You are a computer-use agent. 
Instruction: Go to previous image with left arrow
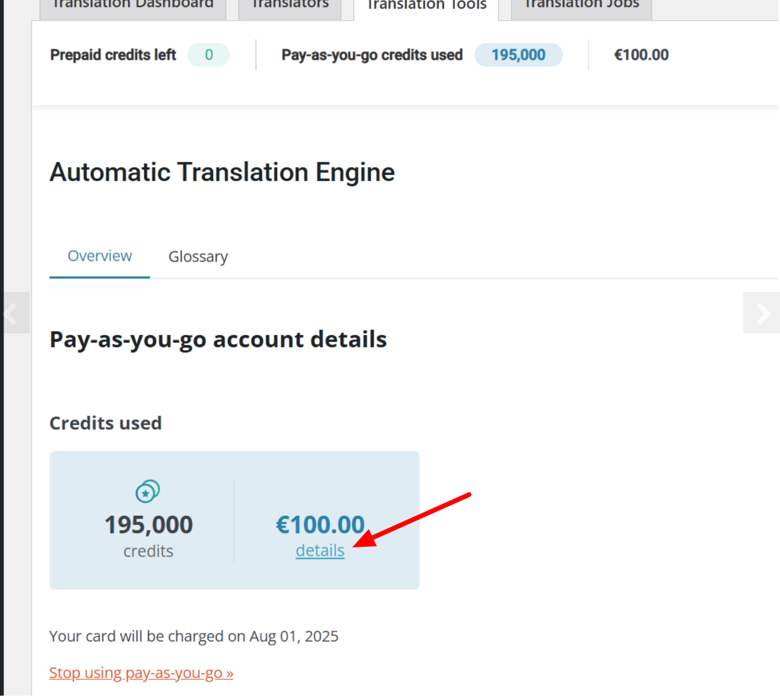click(x=15, y=313)
